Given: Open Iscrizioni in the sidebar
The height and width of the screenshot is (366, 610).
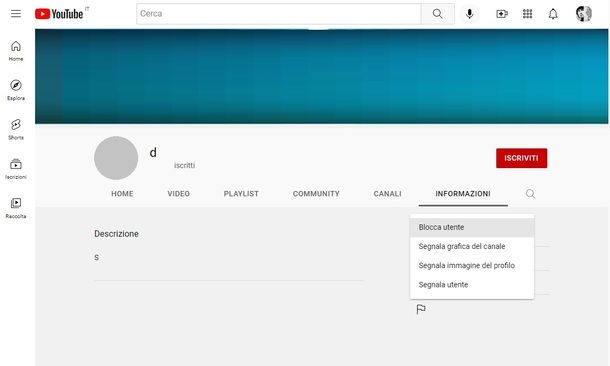Looking at the screenshot, I should [16, 169].
